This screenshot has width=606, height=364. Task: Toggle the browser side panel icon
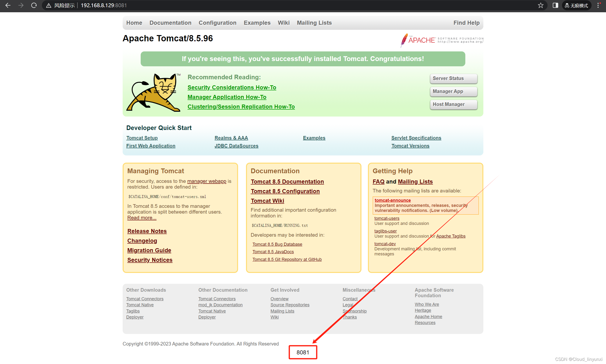555,5
